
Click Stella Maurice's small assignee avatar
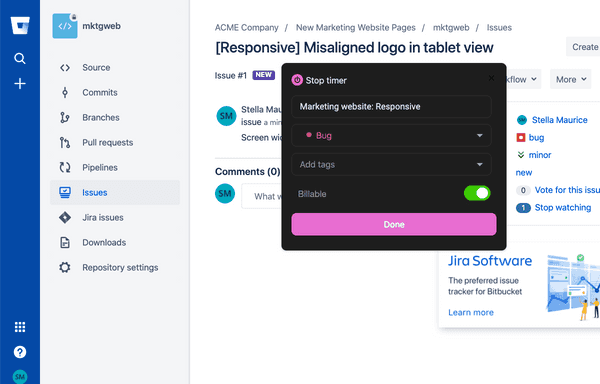coord(522,120)
